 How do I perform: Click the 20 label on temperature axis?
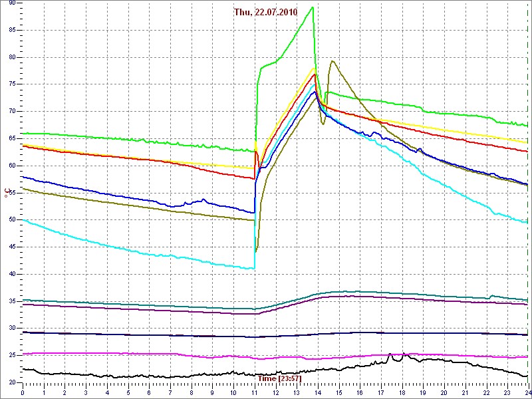coord(11,382)
